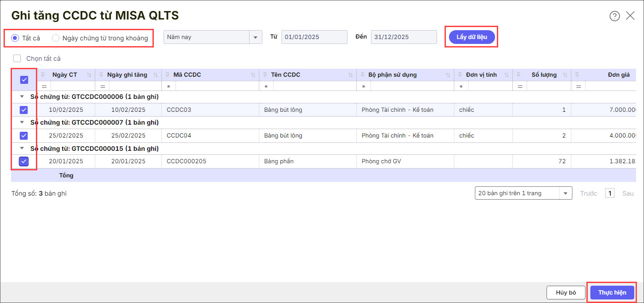Screen dimensions: 644x303
Task: Collapse the GTCCDC000015 voucher group
Action: [x=22, y=149]
